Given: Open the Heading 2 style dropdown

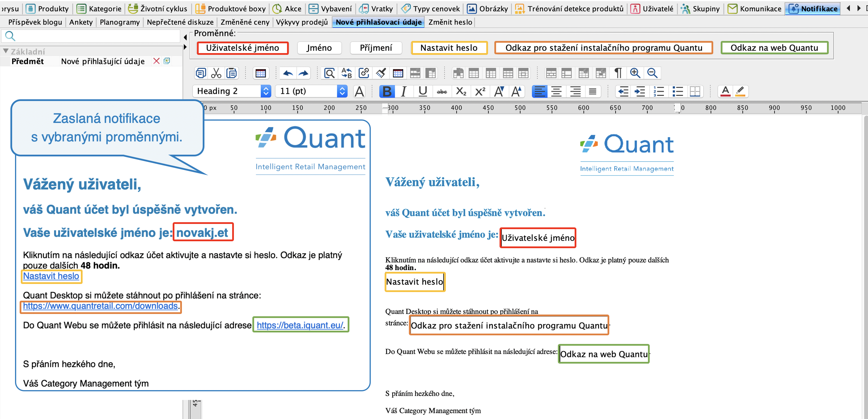Looking at the screenshot, I should [x=232, y=91].
